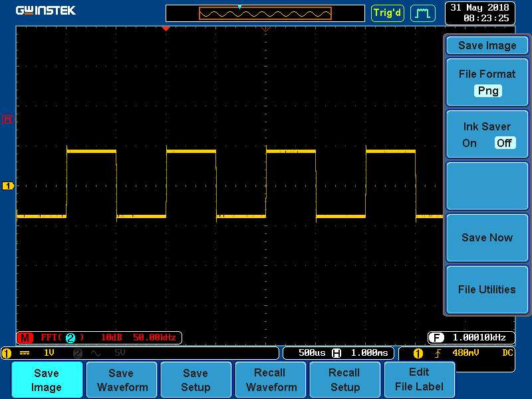This screenshot has height=399, width=532.
Task: Turn Ink Saver On
Action: pyautogui.click(x=469, y=143)
